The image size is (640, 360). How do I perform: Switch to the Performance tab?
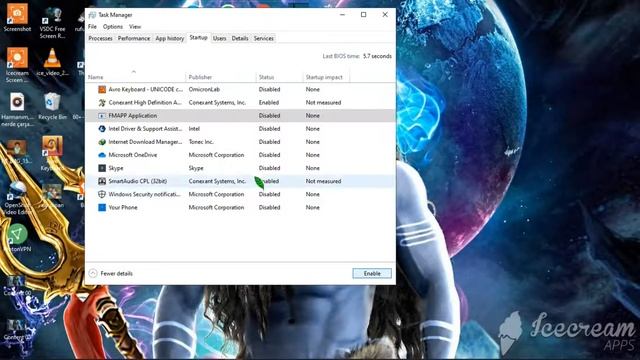coord(134,38)
